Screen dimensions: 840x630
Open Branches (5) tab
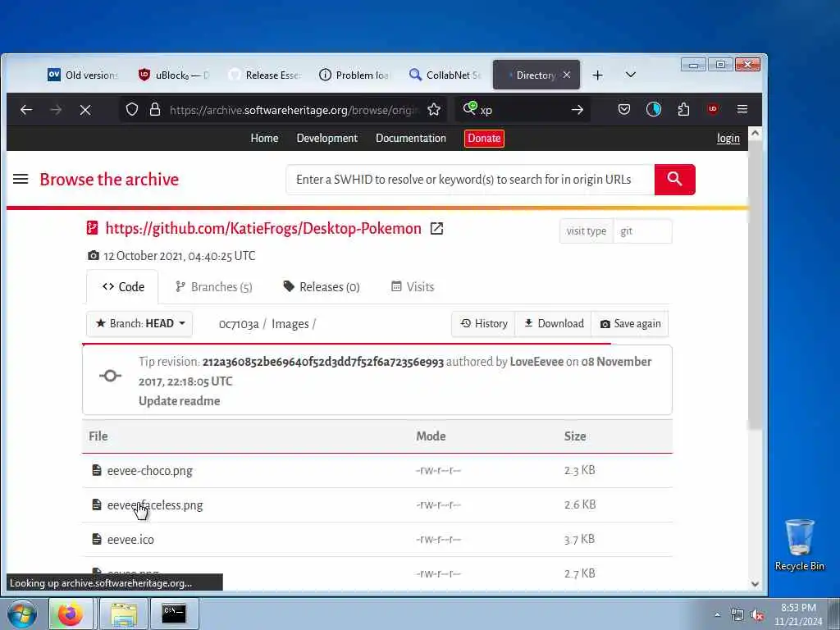[214, 286]
